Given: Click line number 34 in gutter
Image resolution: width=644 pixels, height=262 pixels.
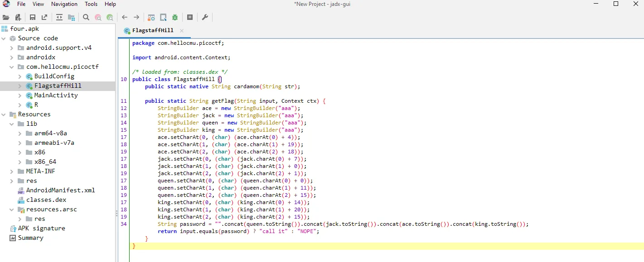Looking at the screenshot, I should [124, 224].
